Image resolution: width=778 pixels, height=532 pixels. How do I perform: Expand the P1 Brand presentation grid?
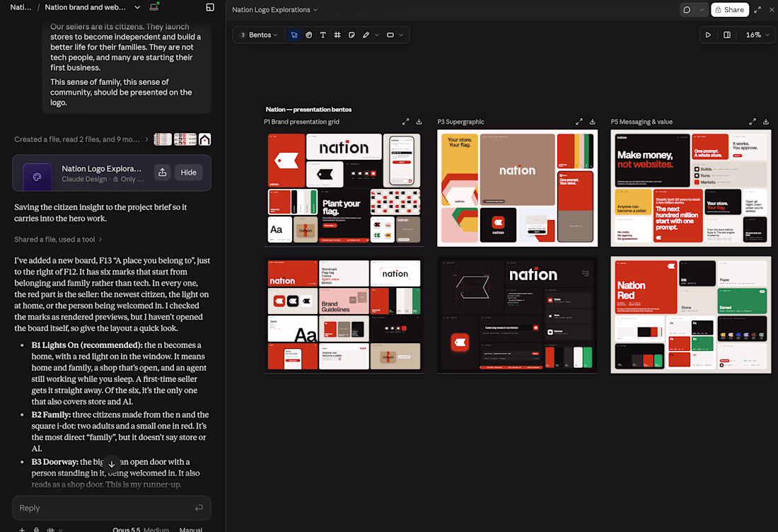[406, 122]
